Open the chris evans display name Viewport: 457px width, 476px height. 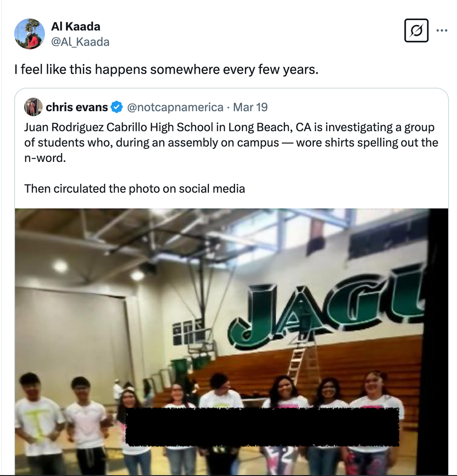tap(77, 107)
